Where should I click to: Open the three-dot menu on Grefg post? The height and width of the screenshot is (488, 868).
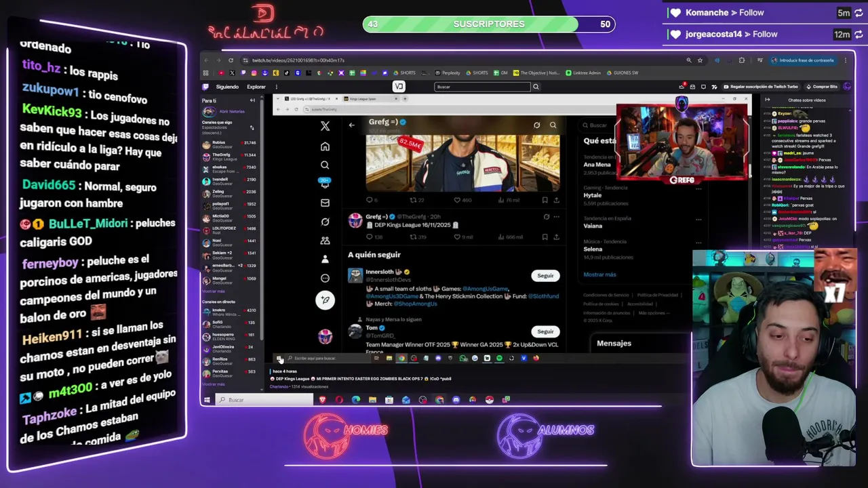click(x=556, y=217)
